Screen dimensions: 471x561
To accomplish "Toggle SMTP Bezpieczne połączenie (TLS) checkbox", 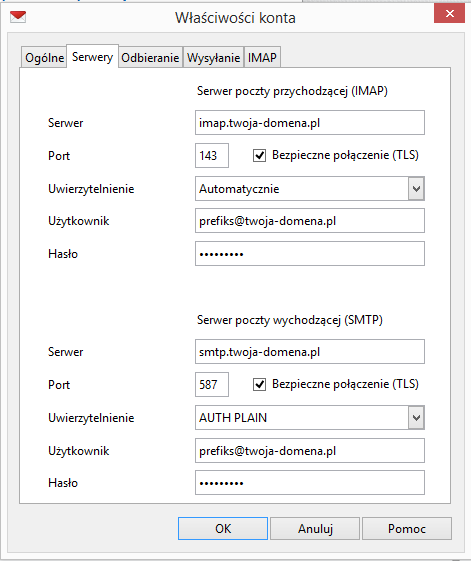I will tap(259, 385).
